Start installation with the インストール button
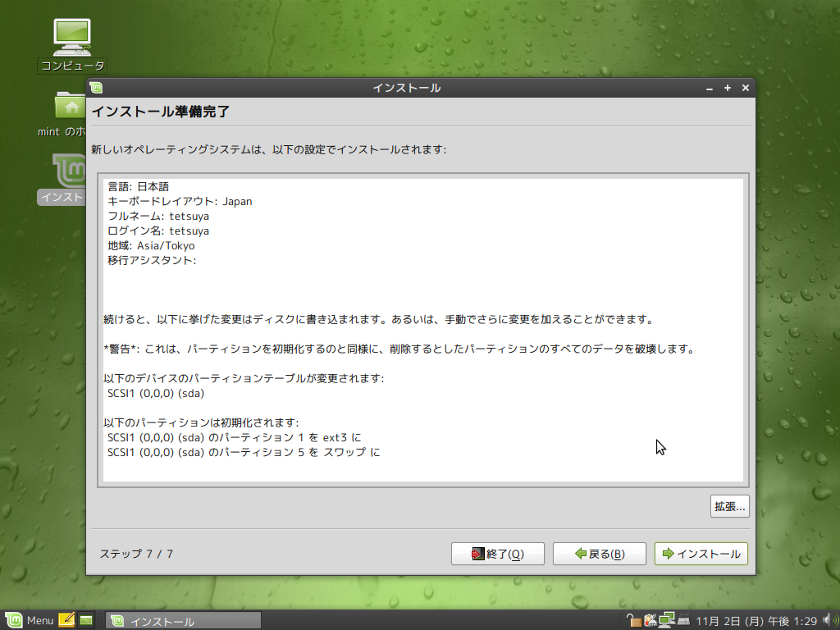840x630 pixels. pos(701,554)
